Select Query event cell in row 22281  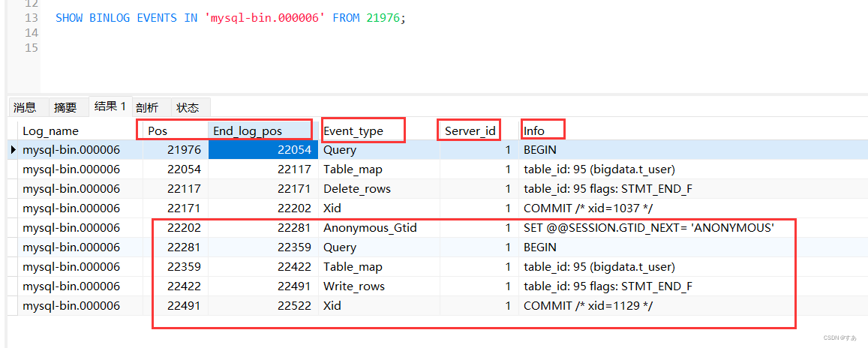379,247
